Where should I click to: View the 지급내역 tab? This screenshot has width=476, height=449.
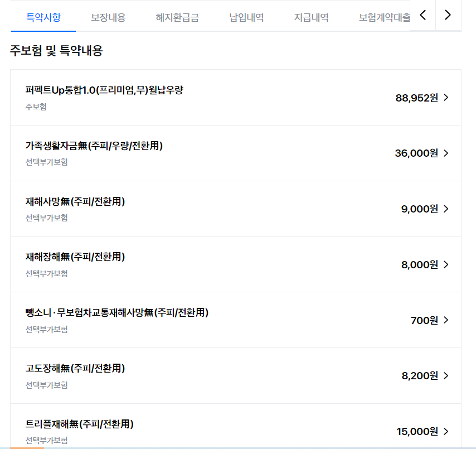[311, 17]
